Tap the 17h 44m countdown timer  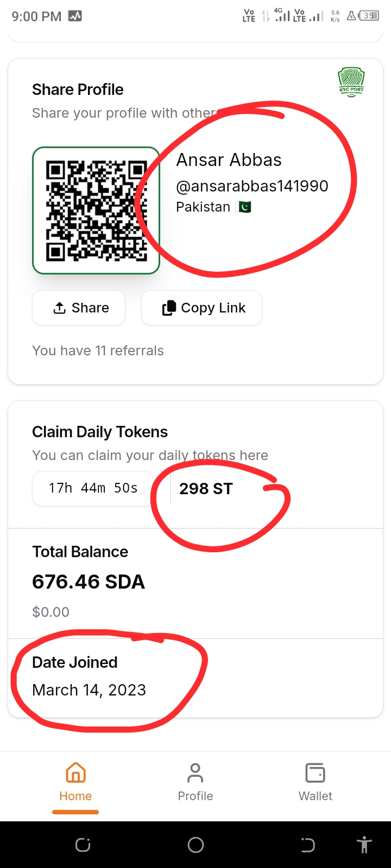click(93, 488)
